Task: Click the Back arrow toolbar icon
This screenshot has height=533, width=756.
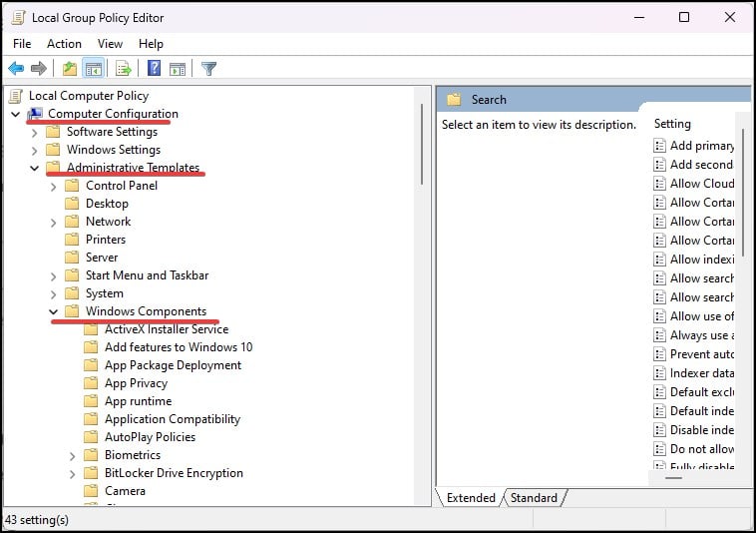Action: [16, 69]
